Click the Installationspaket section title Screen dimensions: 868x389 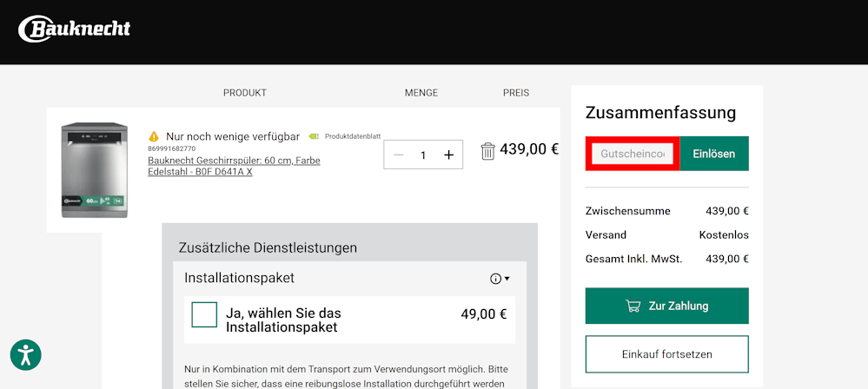[240, 278]
